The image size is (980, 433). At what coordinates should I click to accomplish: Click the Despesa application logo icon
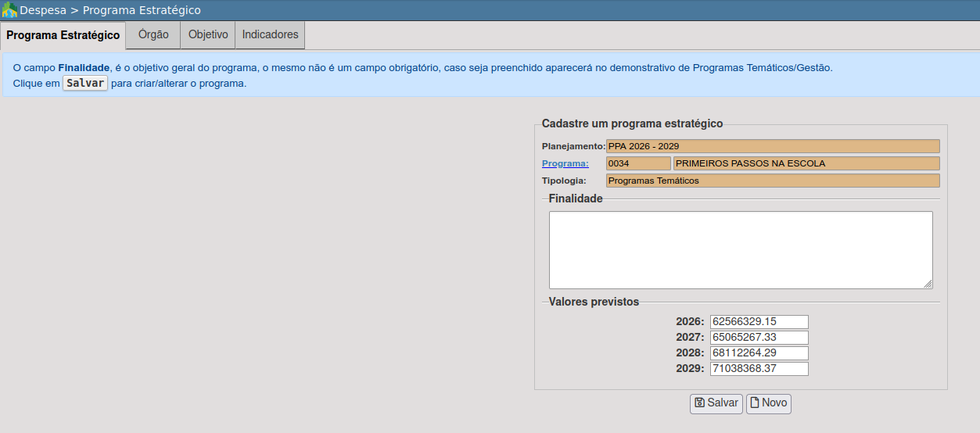[x=9, y=10]
